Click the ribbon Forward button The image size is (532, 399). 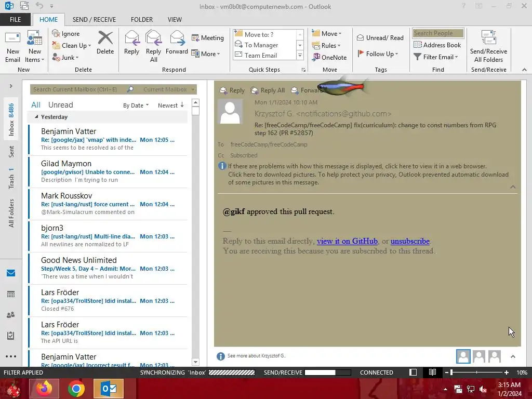pos(177,43)
